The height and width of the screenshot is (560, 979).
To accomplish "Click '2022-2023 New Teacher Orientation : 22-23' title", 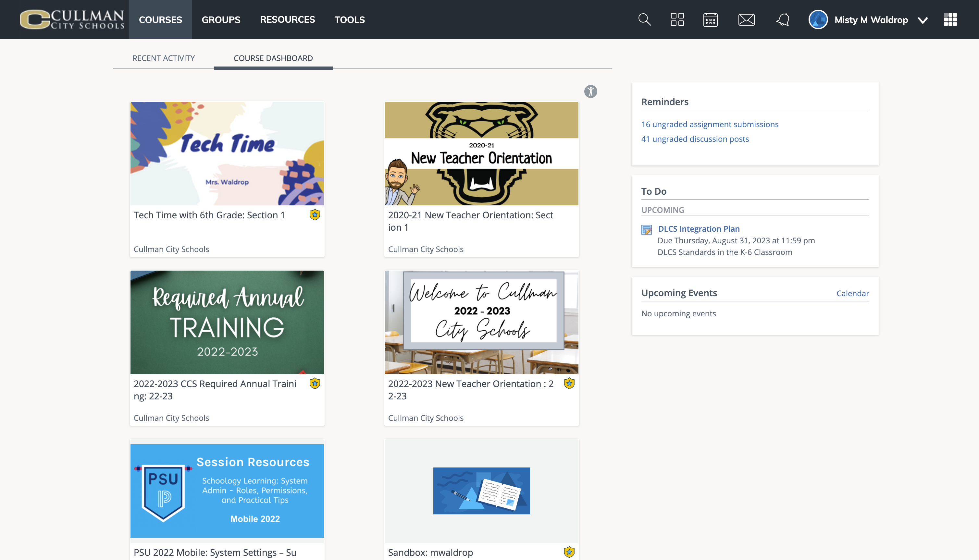I will [x=470, y=390].
